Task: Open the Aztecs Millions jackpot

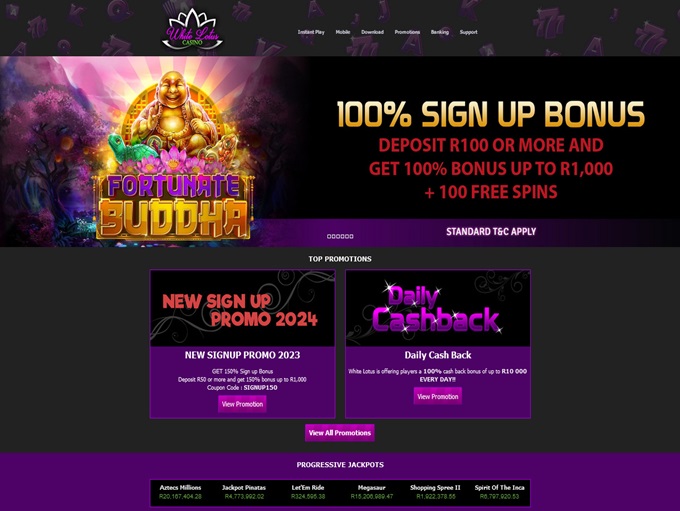Action: pyautogui.click(x=180, y=492)
